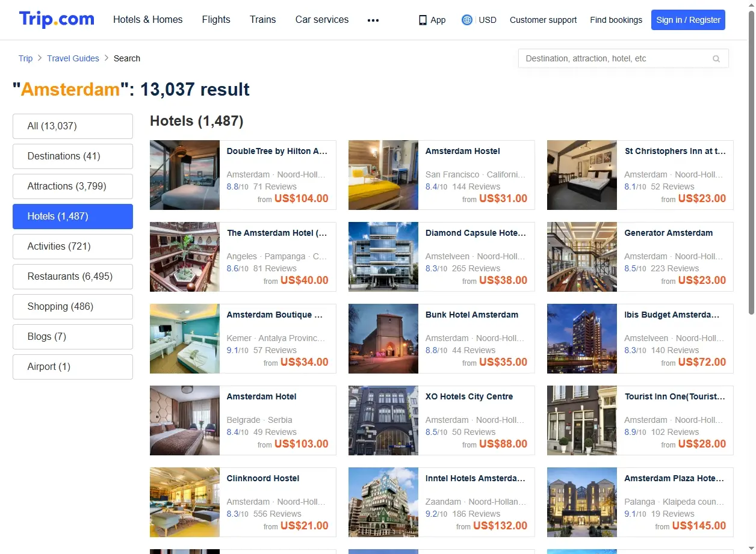
Task: Open St Christophers Inn photo
Action: 582,175
